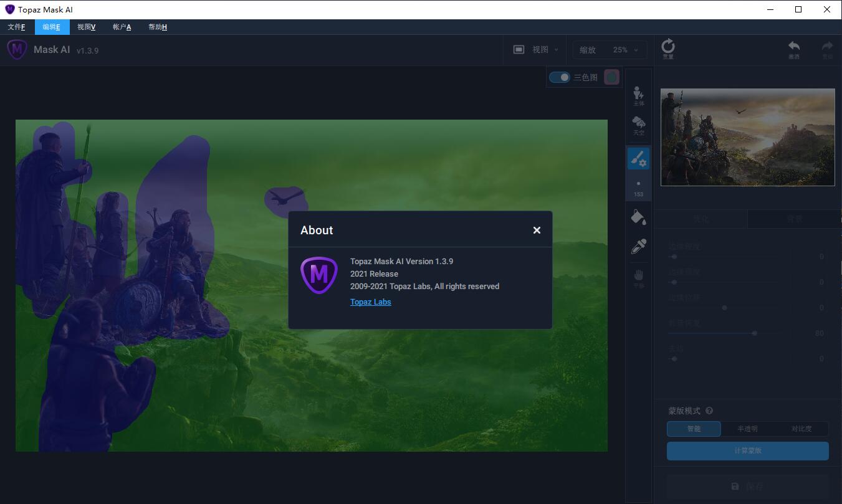Expand the 视图 layout dropdown in toolbar
Viewport: 842px width, 504px height.
[535, 50]
